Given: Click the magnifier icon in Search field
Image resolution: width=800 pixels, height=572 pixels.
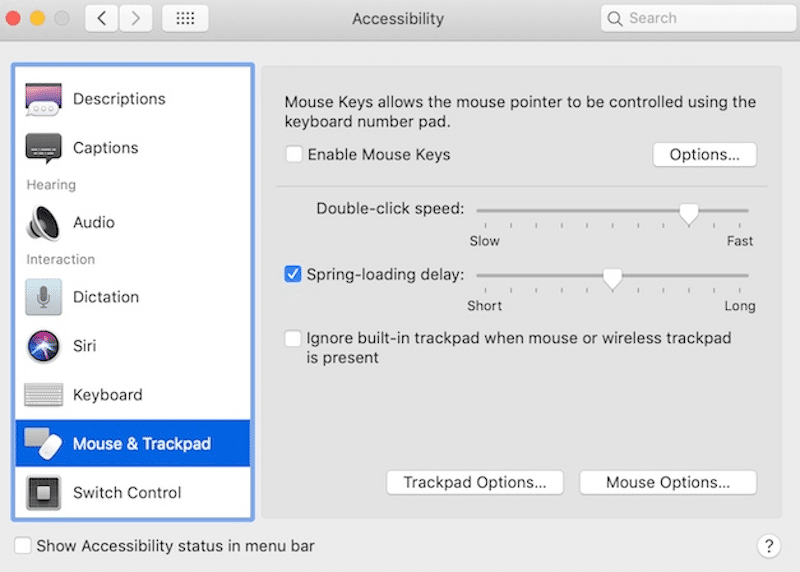Looking at the screenshot, I should (x=615, y=19).
